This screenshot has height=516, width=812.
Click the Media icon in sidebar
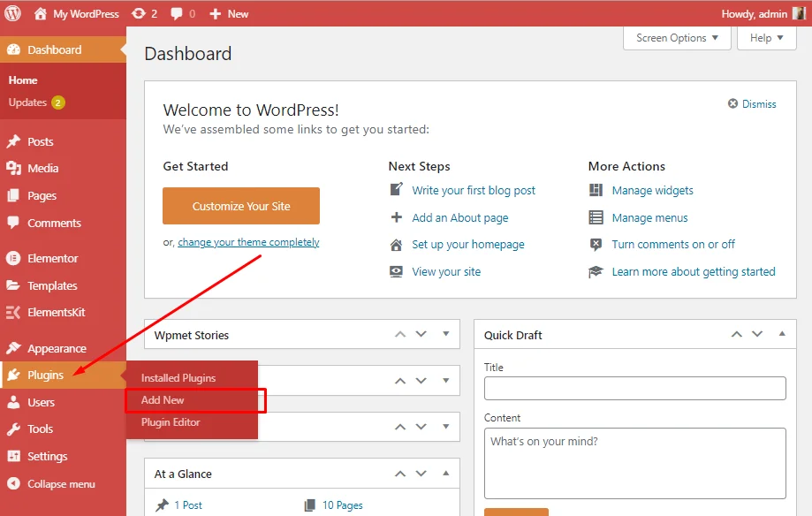pyautogui.click(x=13, y=168)
